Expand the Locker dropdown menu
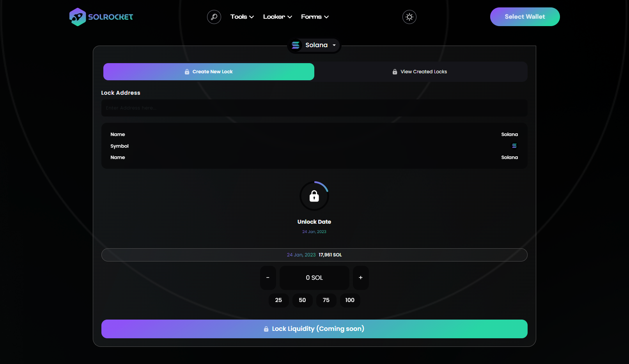The height and width of the screenshot is (364, 629). click(277, 17)
